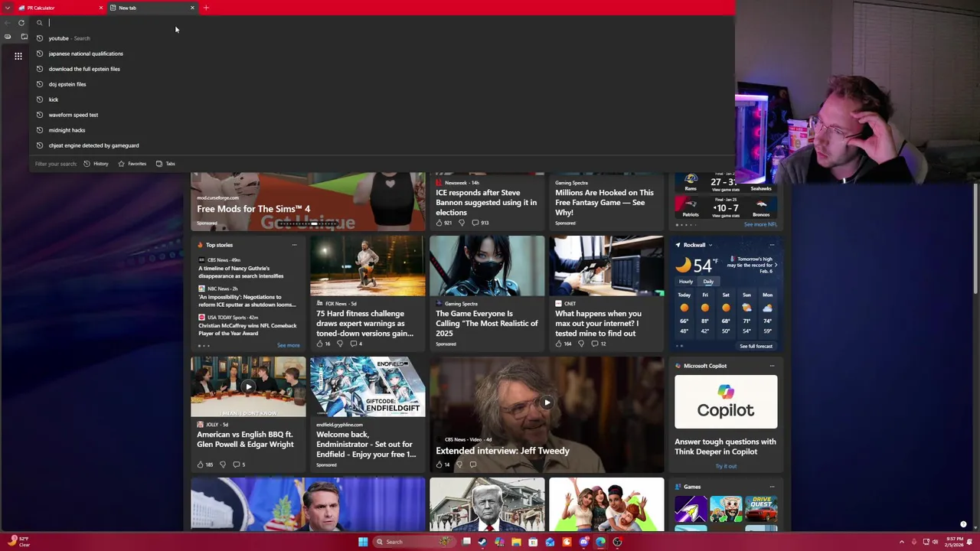The height and width of the screenshot is (551, 980).
Task: Open 'Millions Are Hooked on This' sponsored story
Action: click(x=605, y=202)
